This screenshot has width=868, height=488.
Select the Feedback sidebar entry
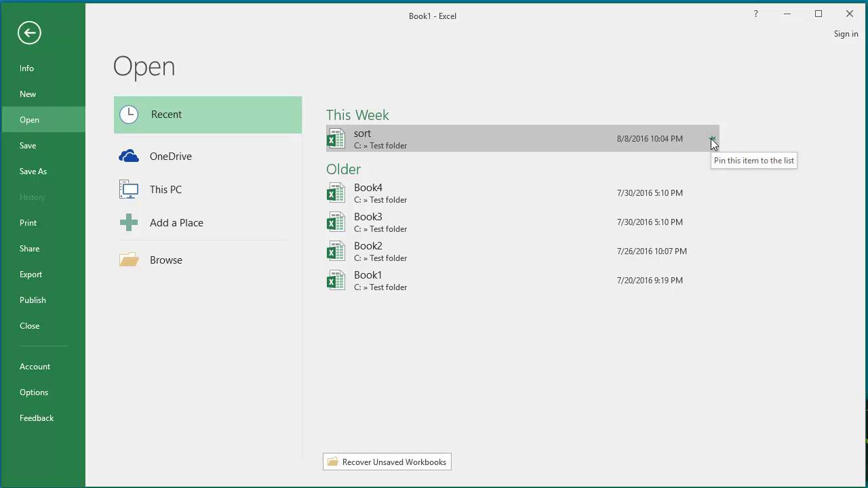(x=37, y=418)
